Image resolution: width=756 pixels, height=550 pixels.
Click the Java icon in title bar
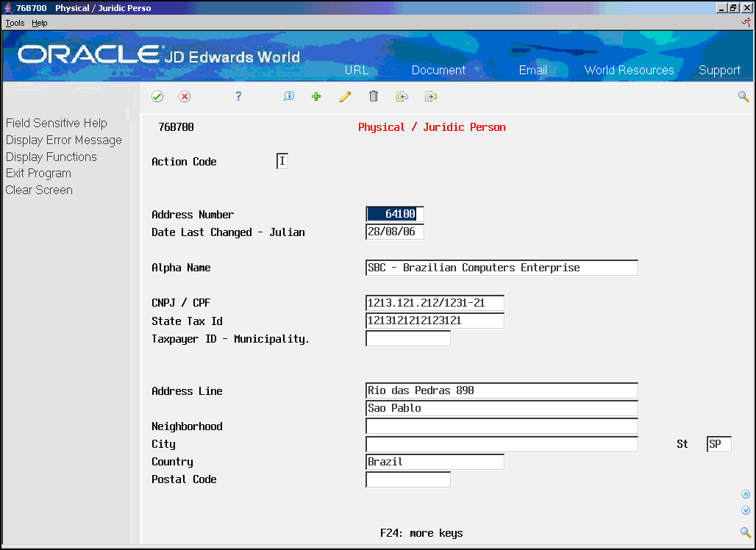click(8, 7)
